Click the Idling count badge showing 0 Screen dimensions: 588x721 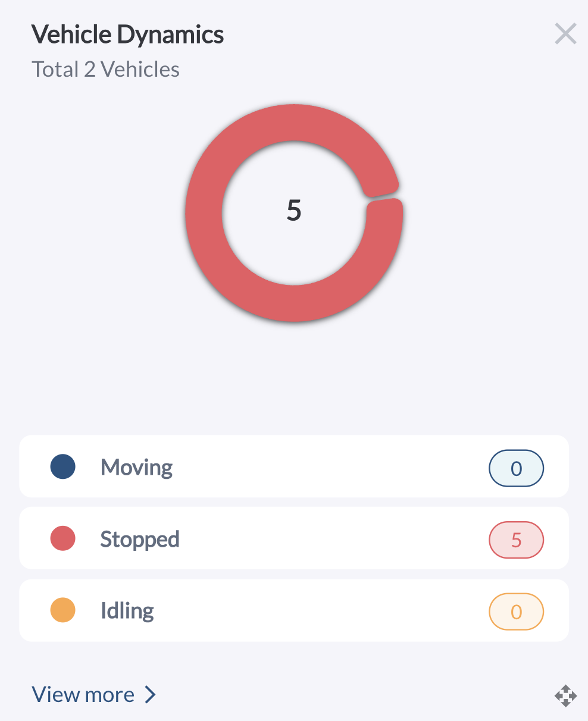tap(516, 612)
